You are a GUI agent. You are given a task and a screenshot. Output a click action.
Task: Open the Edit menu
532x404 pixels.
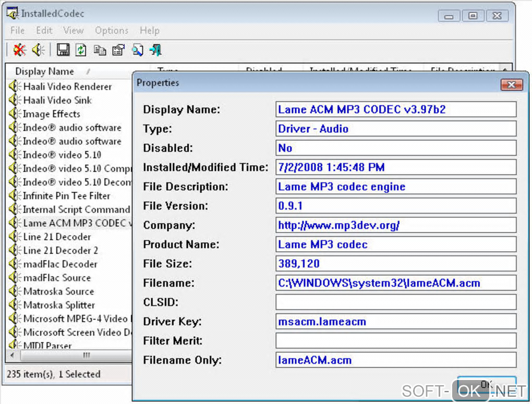point(44,31)
